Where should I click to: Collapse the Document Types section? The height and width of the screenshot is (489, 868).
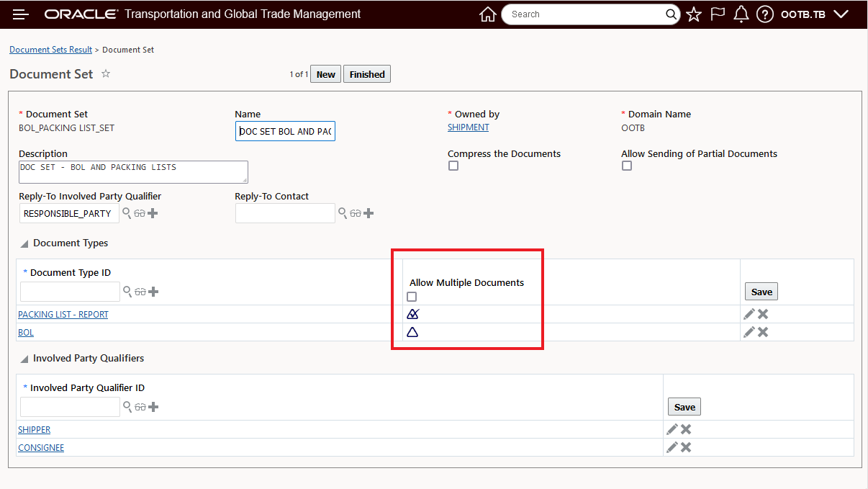[24, 243]
